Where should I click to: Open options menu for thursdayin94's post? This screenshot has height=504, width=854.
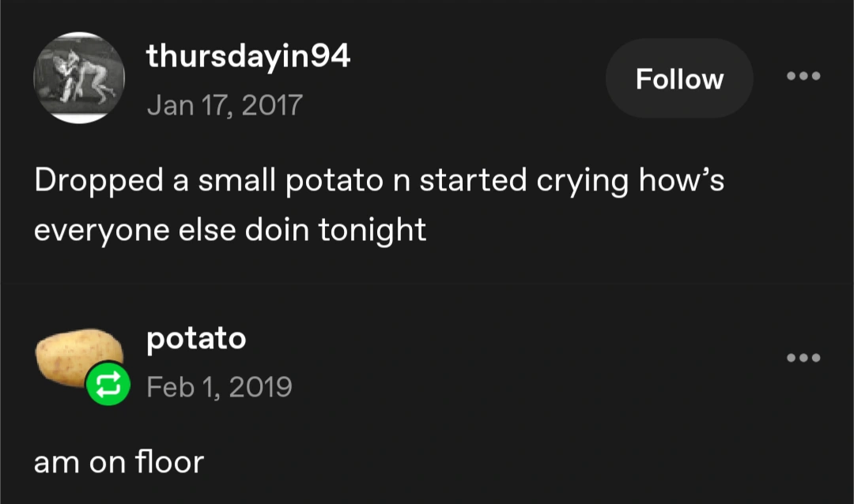click(804, 77)
